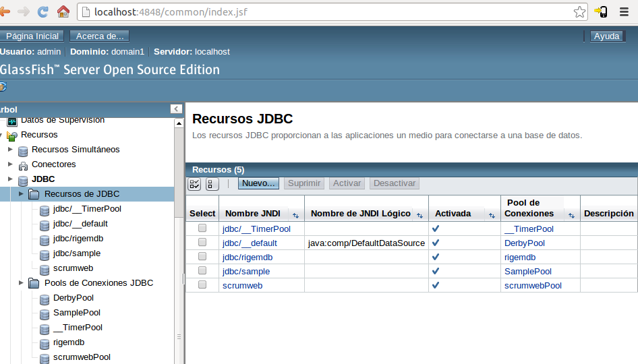Image resolution: width=638 pixels, height=364 pixels.
Task: Sort by Nombre JNDI column icon
Action: click(296, 216)
